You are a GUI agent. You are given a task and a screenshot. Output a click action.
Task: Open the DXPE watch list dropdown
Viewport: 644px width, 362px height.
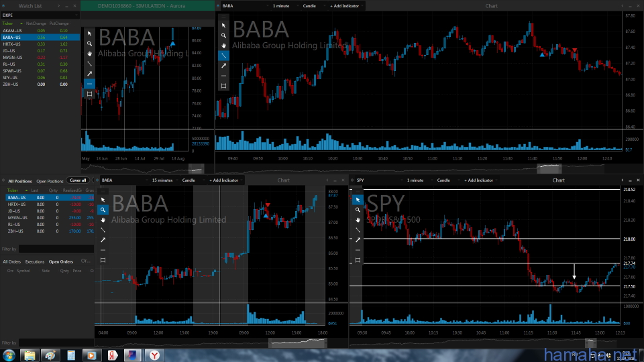40,15
